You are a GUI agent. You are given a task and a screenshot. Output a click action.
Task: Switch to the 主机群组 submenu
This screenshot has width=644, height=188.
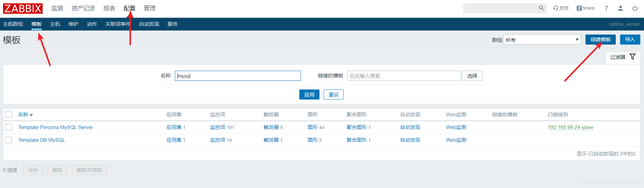(x=13, y=24)
